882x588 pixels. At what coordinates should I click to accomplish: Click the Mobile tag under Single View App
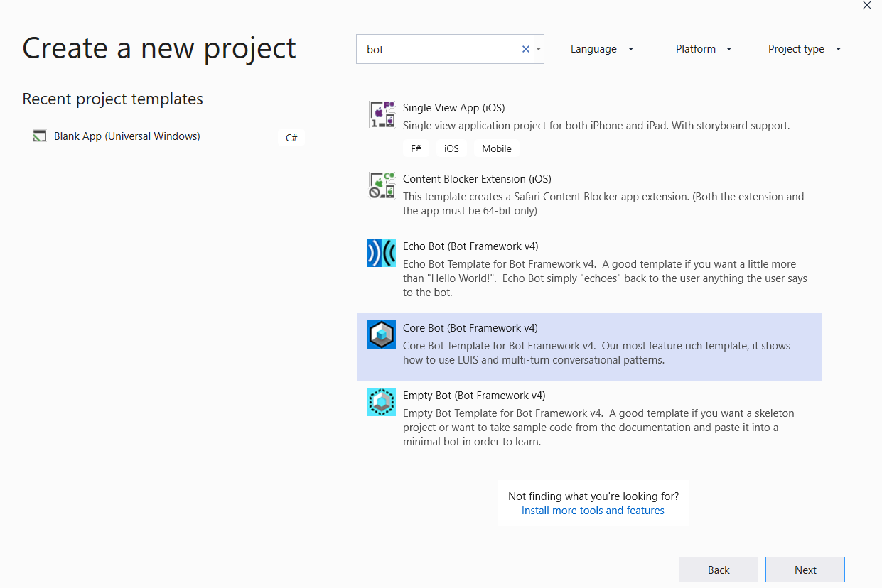pyautogui.click(x=497, y=148)
